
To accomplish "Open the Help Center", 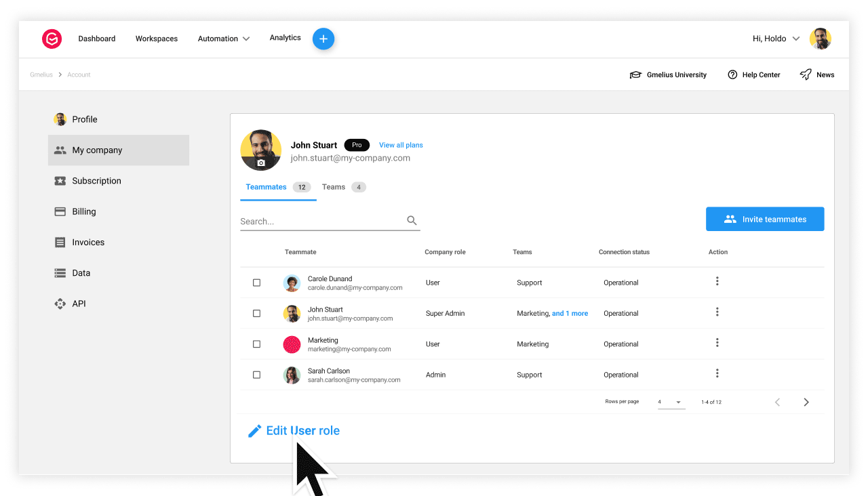I will tap(753, 75).
